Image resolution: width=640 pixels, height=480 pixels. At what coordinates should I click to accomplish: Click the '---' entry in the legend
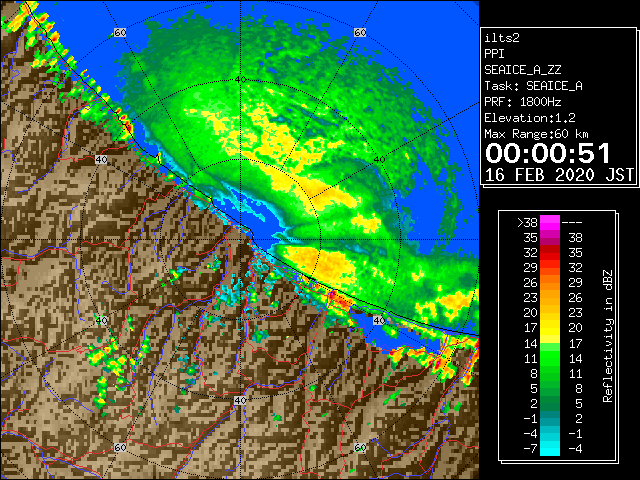572,222
